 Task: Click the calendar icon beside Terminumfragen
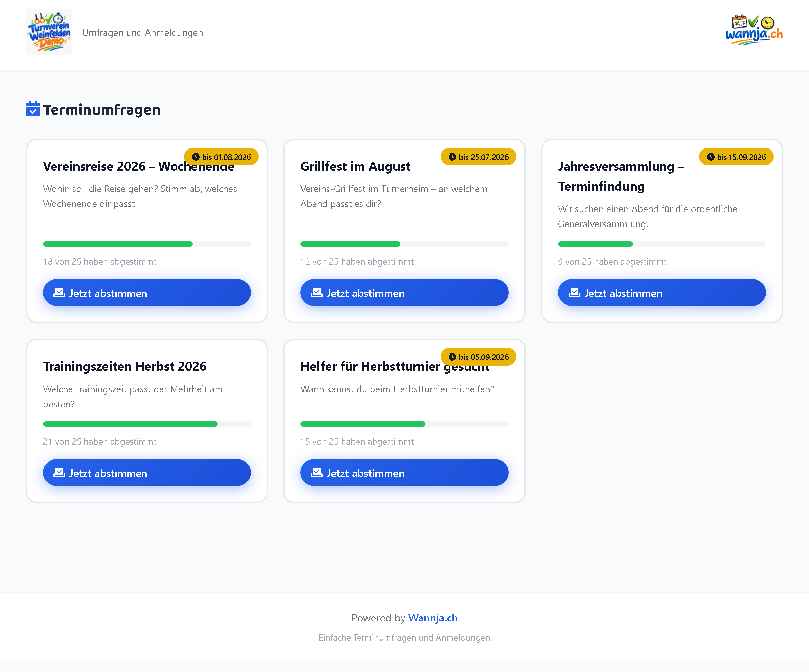pos(33,109)
